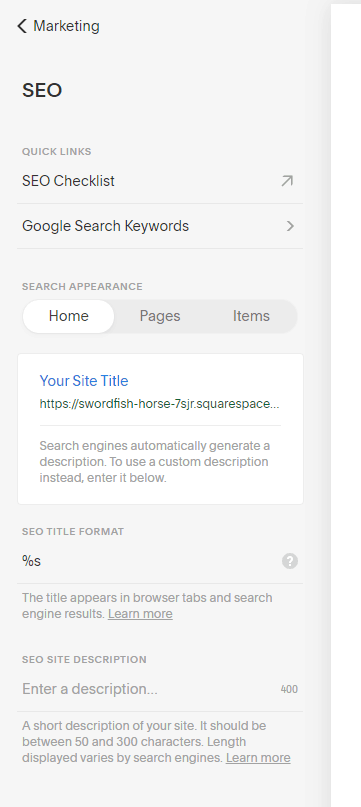Open SEO Checklist external link arrow icon
Screen dimensions: 361x807
coord(287,181)
